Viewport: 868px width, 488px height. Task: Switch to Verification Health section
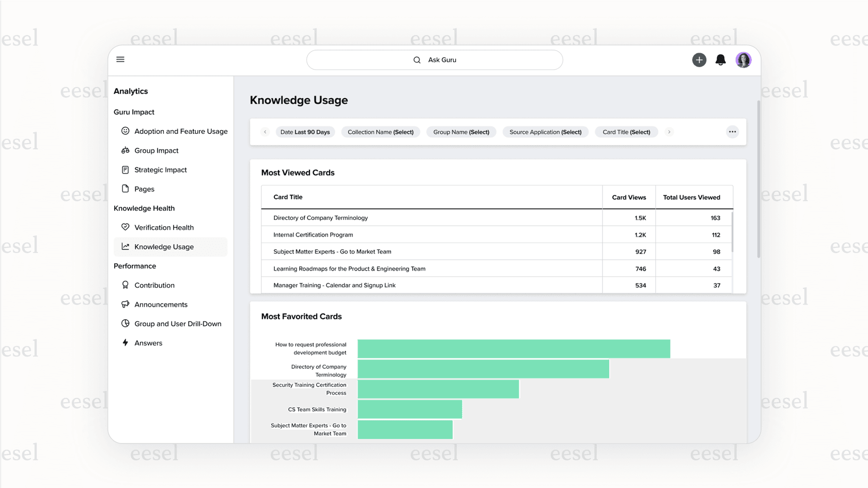164,227
